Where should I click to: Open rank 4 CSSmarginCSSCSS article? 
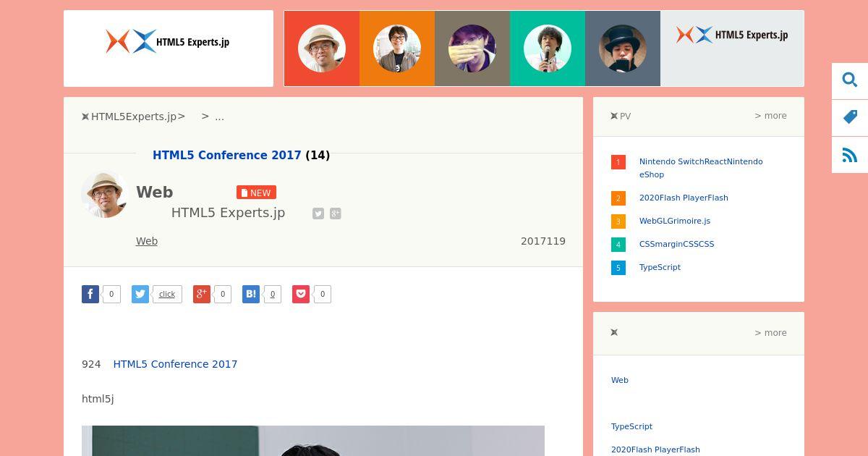pos(676,244)
